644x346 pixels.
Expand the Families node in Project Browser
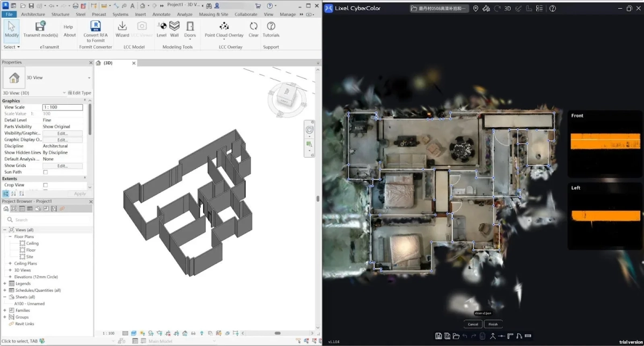point(4,310)
